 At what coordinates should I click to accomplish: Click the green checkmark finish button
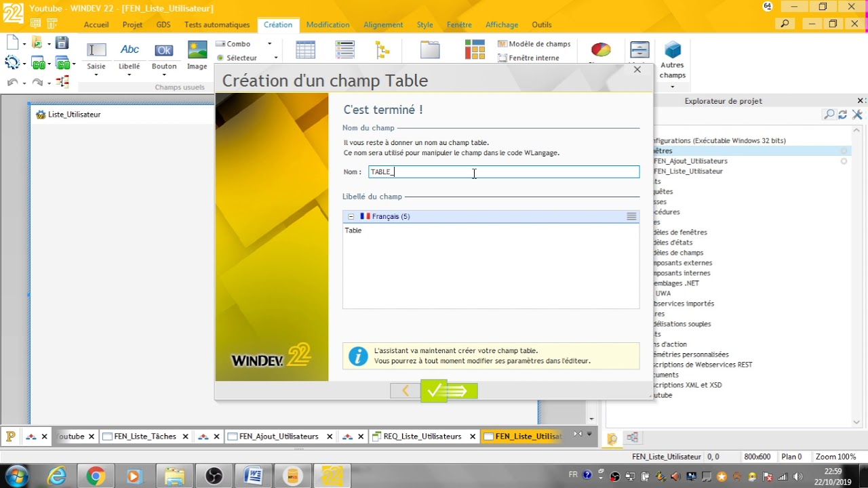(449, 390)
